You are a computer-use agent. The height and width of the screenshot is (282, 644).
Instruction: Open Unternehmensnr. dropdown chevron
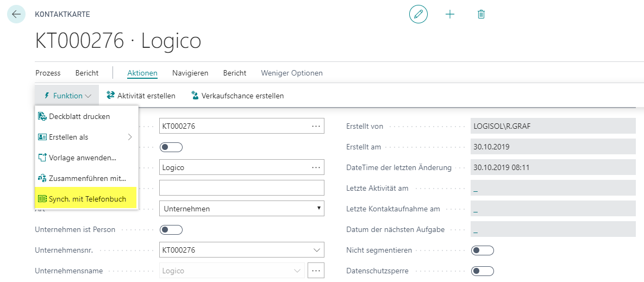coord(317,250)
